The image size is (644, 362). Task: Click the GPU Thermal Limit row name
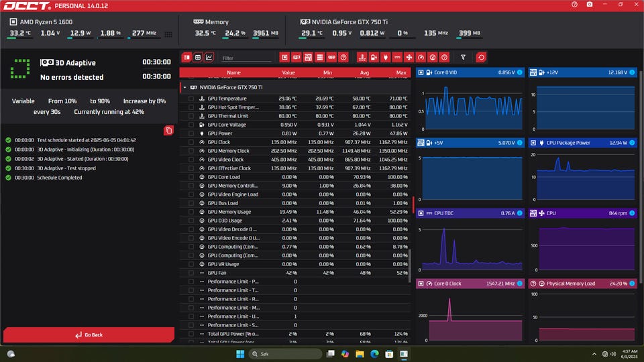point(228,116)
